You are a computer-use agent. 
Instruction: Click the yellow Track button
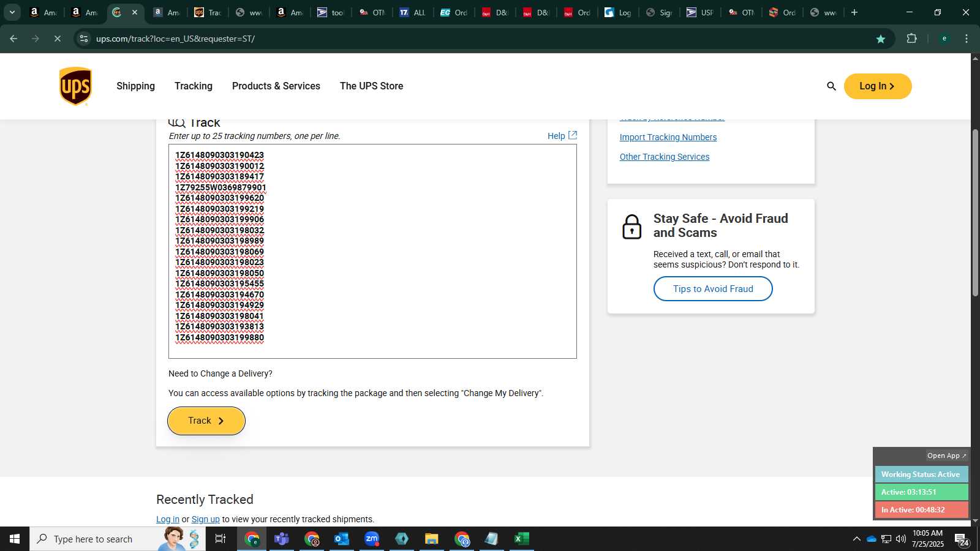pyautogui.click(x=206, y=421)
